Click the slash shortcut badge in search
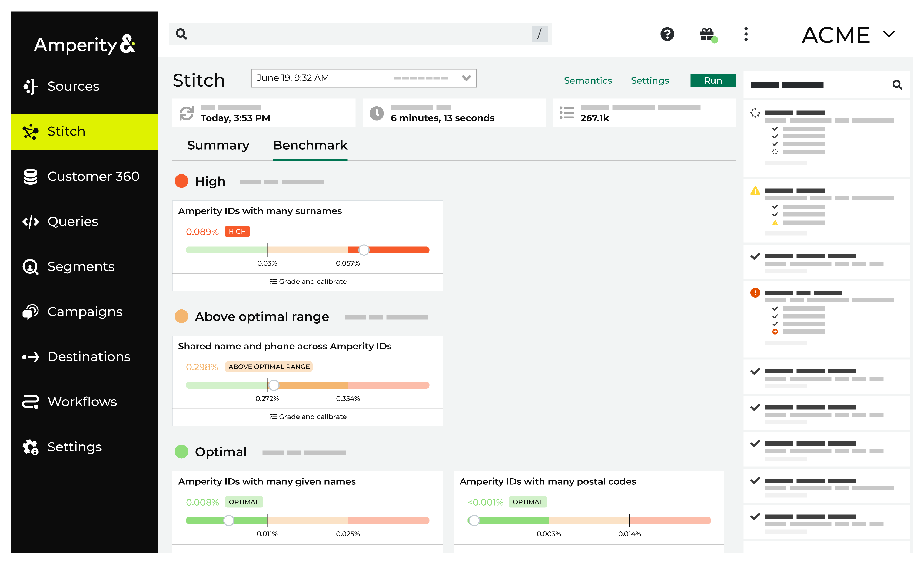 coord(539,34)
